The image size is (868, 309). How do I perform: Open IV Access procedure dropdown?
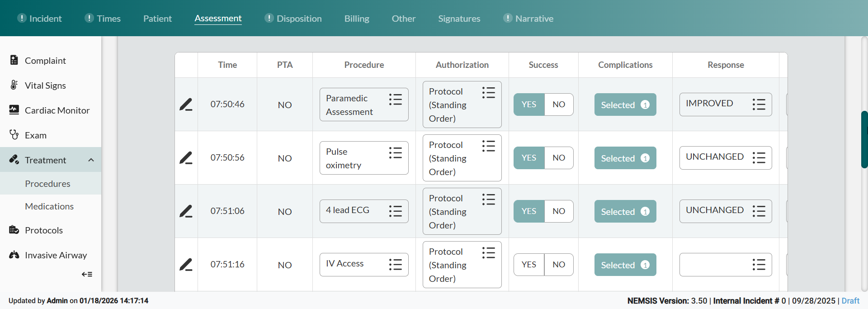tap(364, 265)
